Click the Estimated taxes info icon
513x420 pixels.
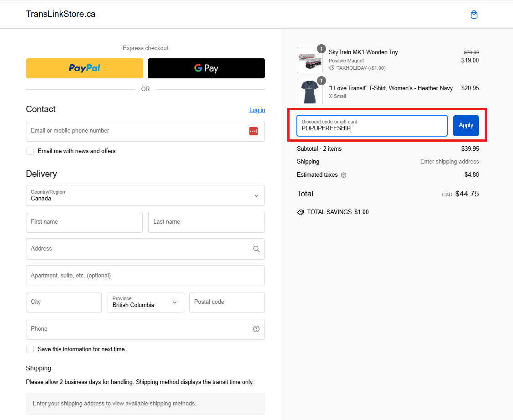tap(343, 175)
